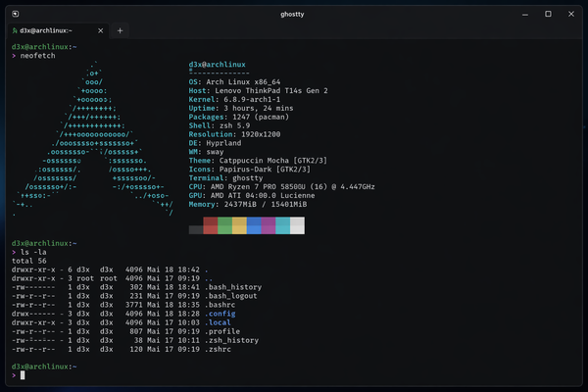Click the dark gray color block
Viewport: 588px width, 392px height.
pos(196,229)
